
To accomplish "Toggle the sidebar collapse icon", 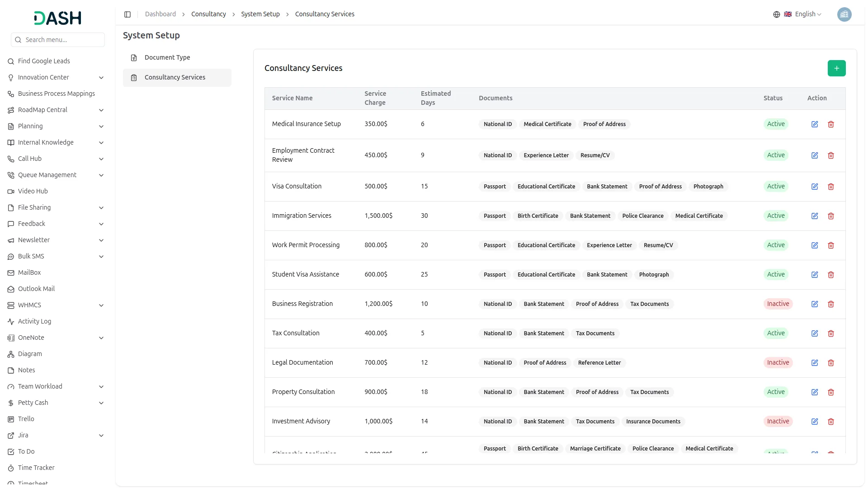I will [127, 14].
